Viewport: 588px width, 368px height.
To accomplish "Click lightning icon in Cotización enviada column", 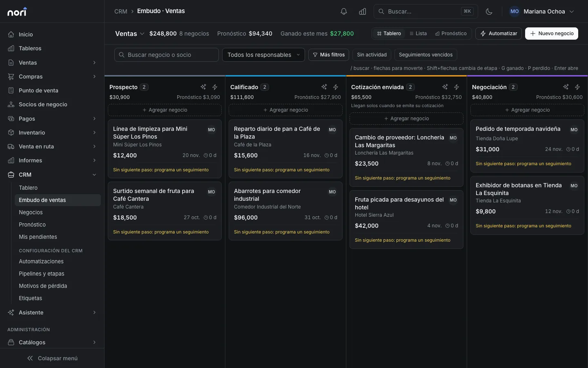I will tap(457, 87).
